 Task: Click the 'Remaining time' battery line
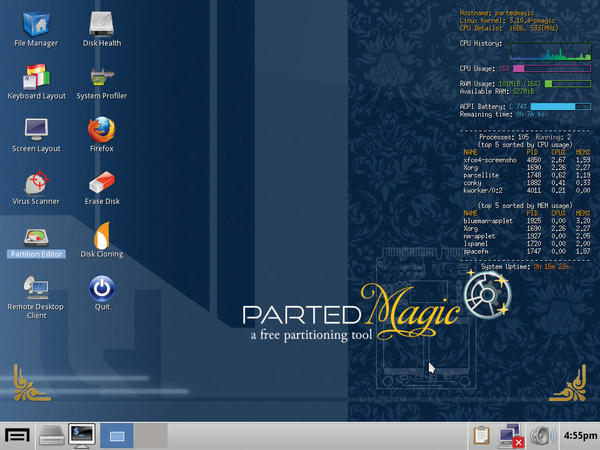pyautogui.click(x=502, y=114)
